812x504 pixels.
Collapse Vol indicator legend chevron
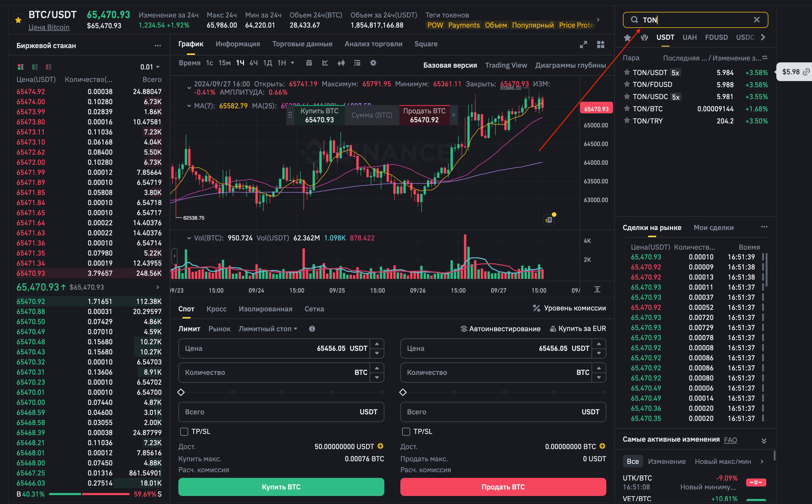coord(189,238)
